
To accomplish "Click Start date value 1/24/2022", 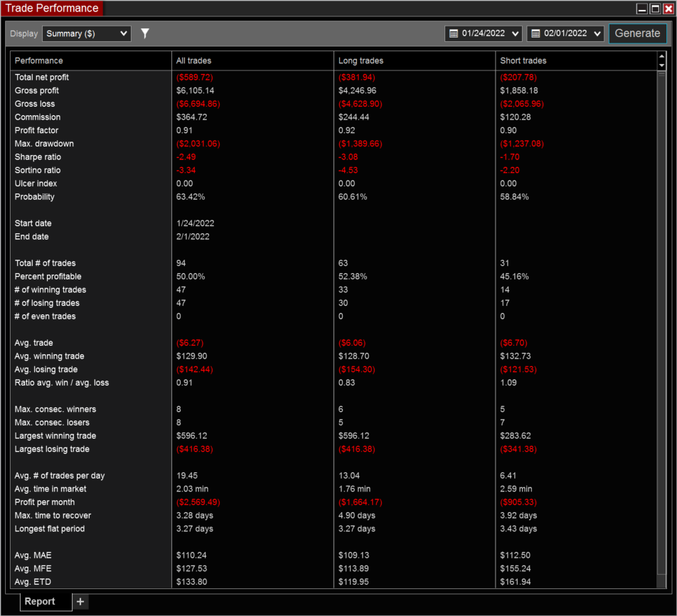I will (195, 223).
